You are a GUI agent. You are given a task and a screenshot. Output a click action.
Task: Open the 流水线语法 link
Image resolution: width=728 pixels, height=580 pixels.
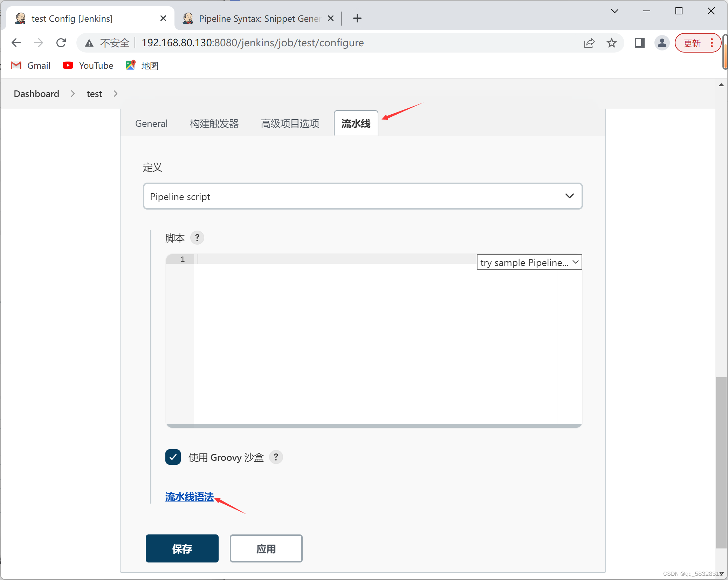[190, 497]
